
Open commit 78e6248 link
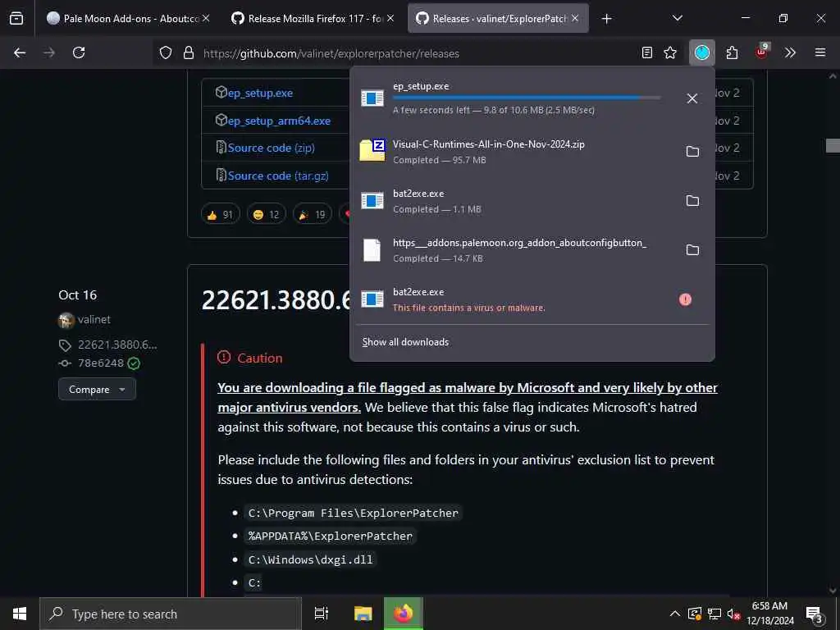[101, 363]
